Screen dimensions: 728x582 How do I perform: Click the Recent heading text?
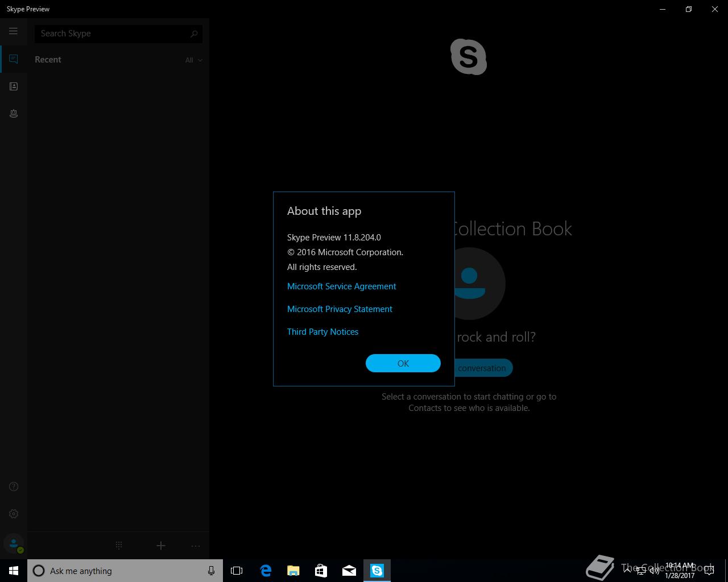[x=48, y=60]
